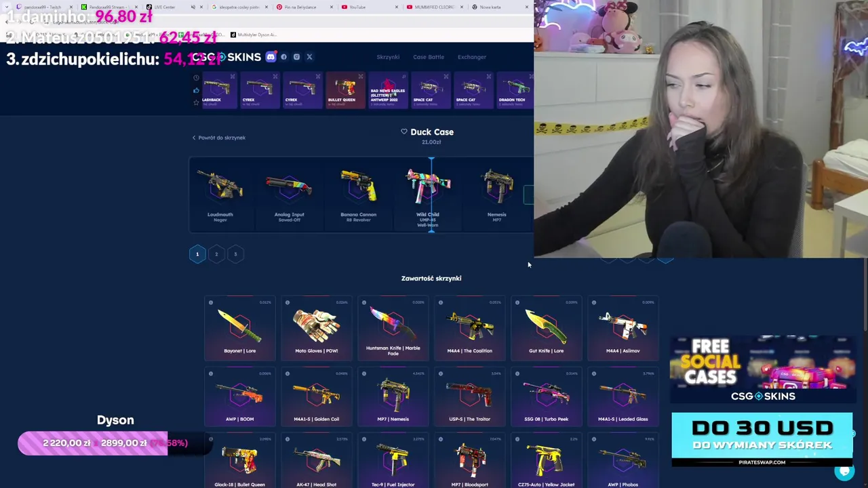868x488 pixels.
Task: Open the M4A1-S Leaded Glass item card
Action: pyautogui.click(x=623, y=397)
